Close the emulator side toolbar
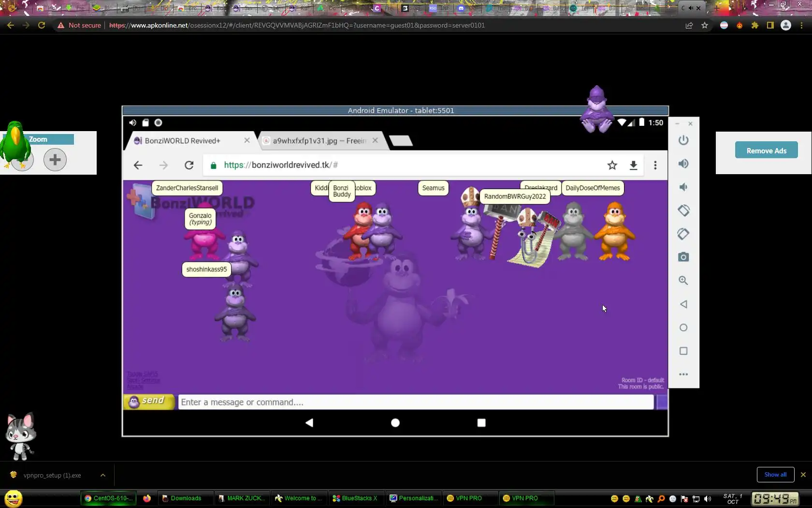 click(x=690, y=124)
